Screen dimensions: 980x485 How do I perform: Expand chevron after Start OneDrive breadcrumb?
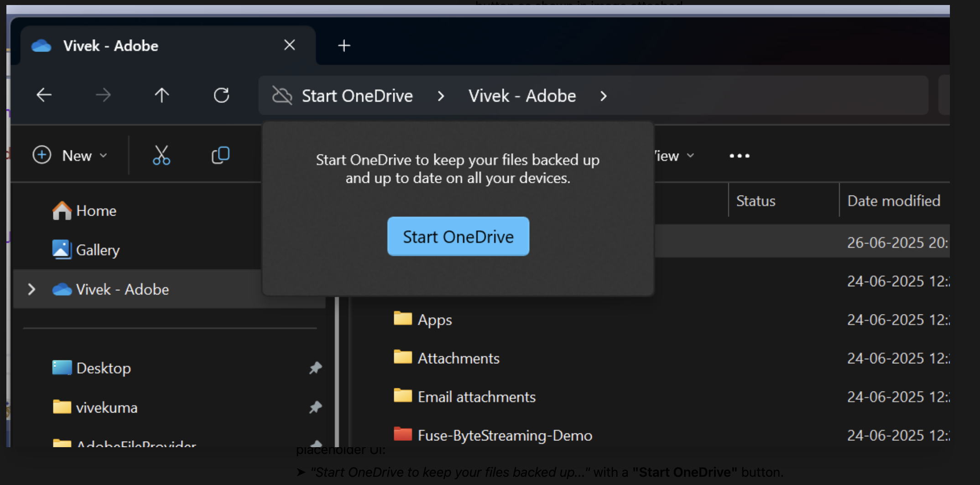441,96
